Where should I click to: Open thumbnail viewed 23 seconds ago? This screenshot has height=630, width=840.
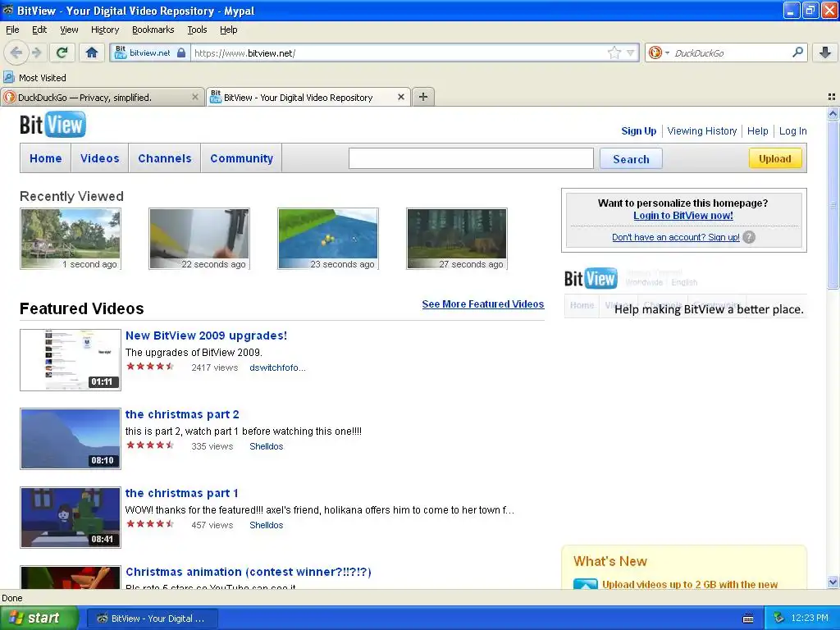pos(328,239)
